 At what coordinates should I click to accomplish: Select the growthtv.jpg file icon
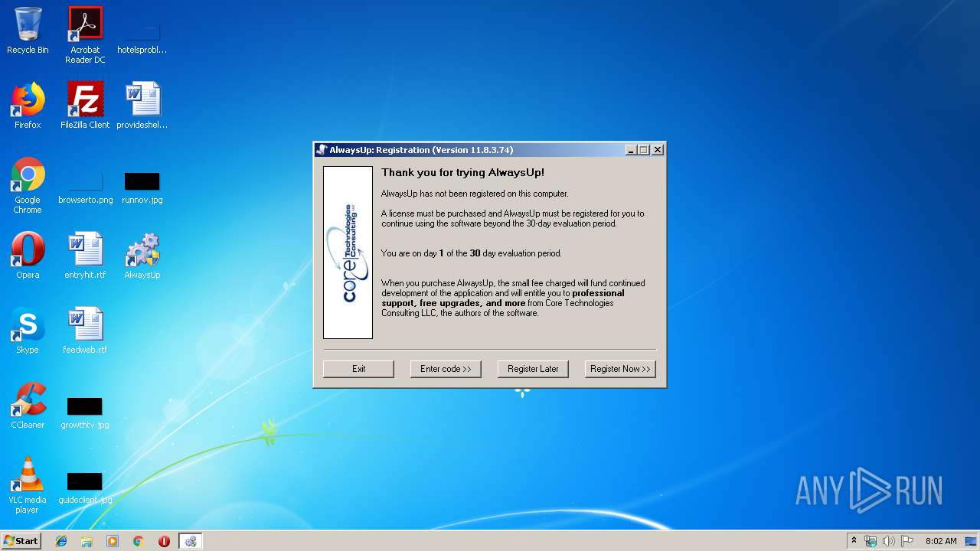tap(85, 413)
